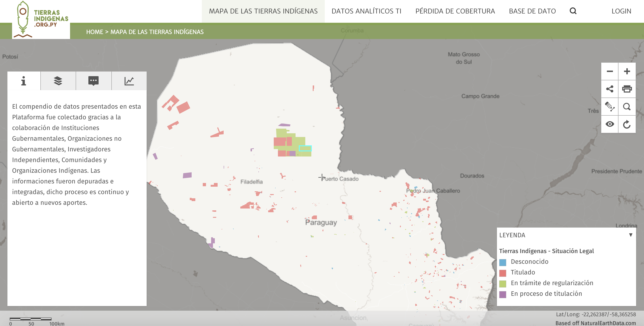Click the Presidente Prudente map label
This screenshot has height=326, width=644.
(616, 171)
